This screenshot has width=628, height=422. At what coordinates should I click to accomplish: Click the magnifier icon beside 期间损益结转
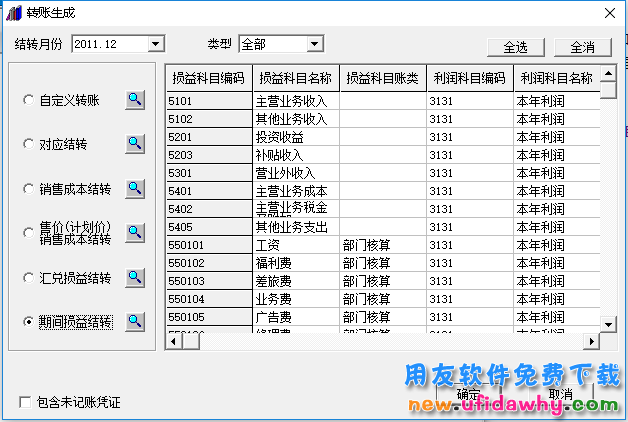135,322
